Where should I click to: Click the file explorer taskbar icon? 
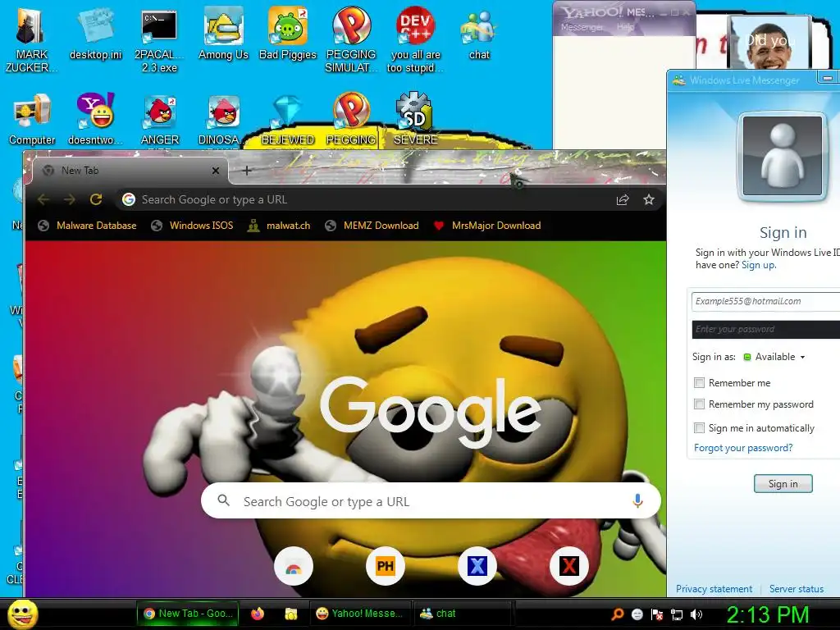pyautogui.click(x=291, y=614)
